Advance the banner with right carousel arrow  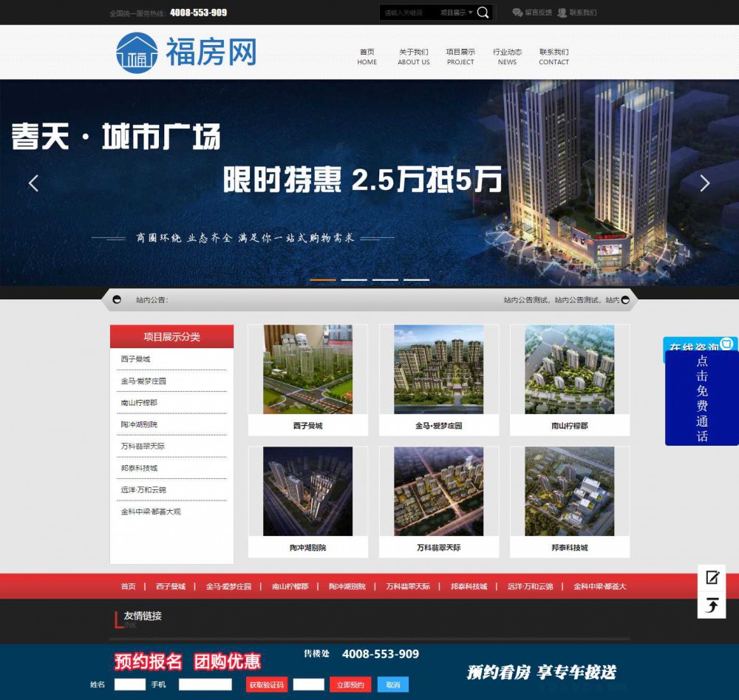click(x=704, y=183)
